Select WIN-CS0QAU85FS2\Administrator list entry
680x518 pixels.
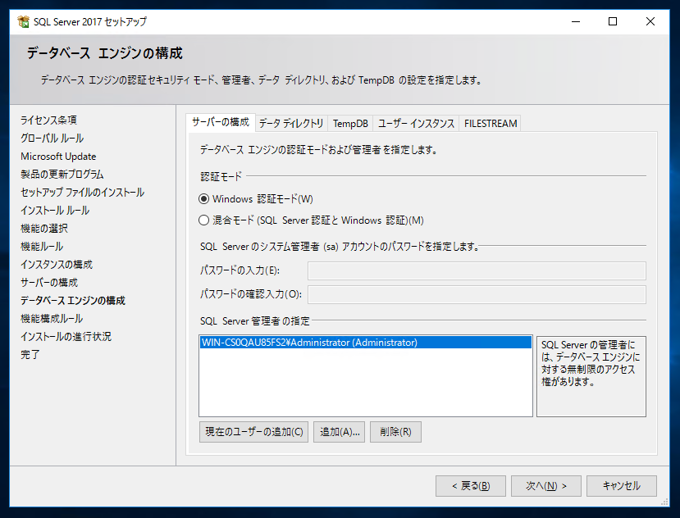(366, 342)
